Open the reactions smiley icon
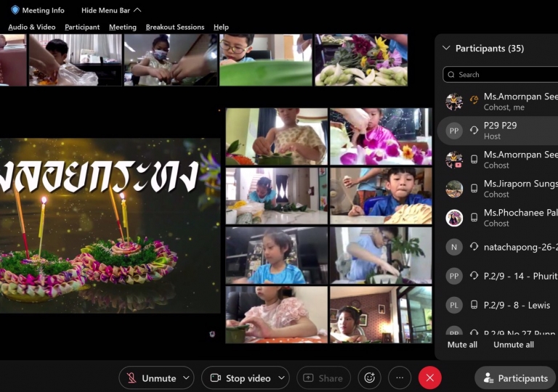 [x=369, y=377]
